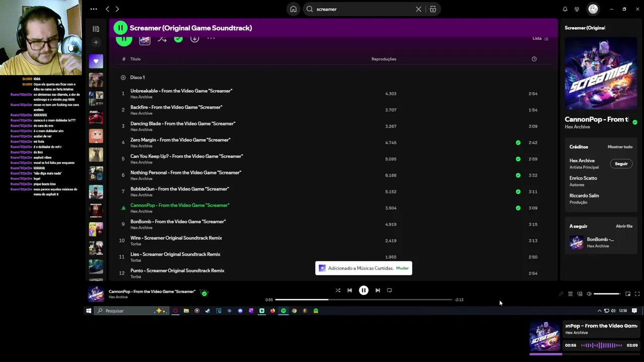Click Screamer album art in side panel

(x=601, y=73)
